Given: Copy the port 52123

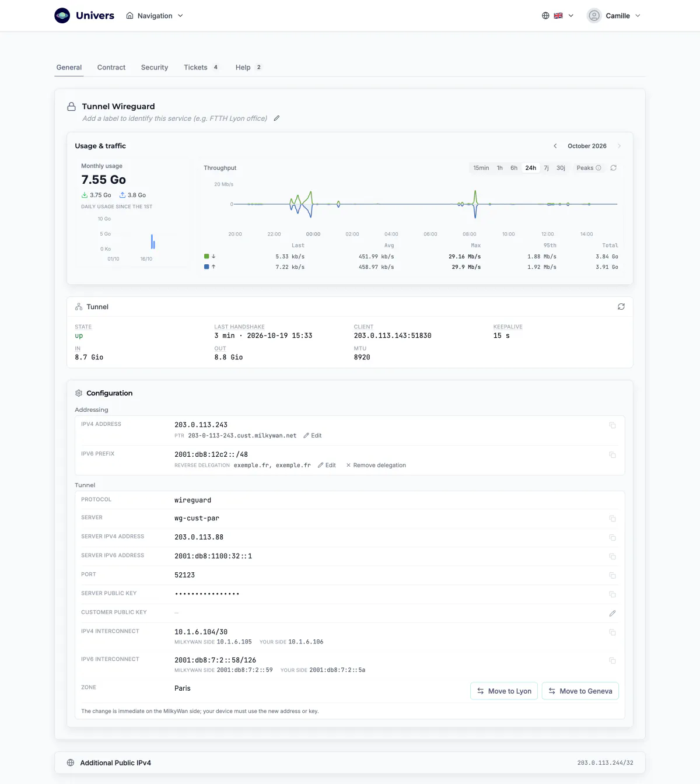Looking at the screenshot, I should tap(612, 576).
